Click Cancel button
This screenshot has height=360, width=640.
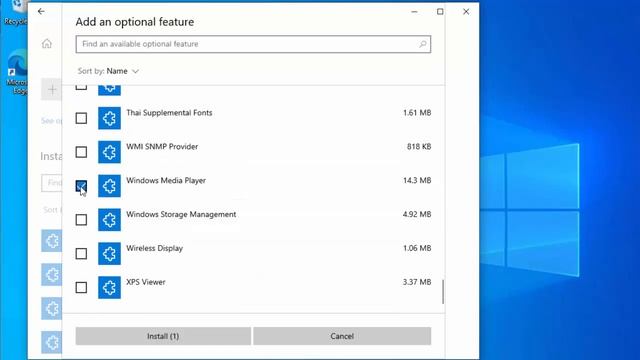click(x=342, y=336)
